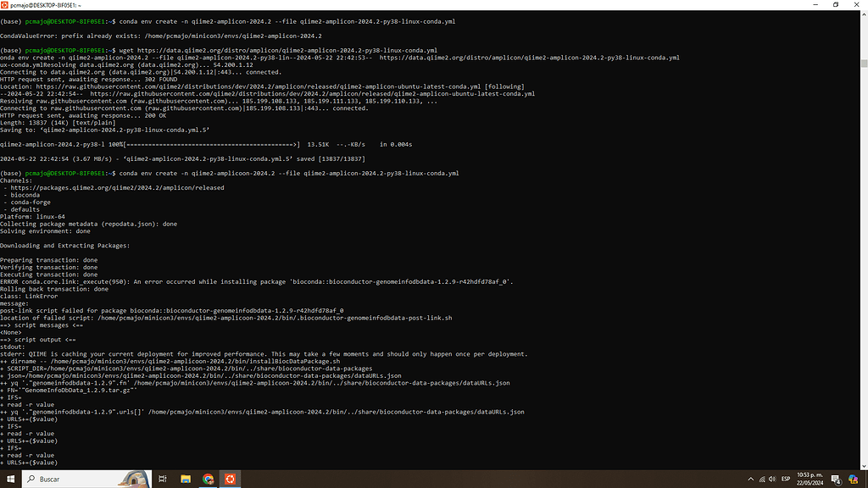This screenshot has height=488, width=868.
Task: Open the Windows Start menu
Action: 10,479
